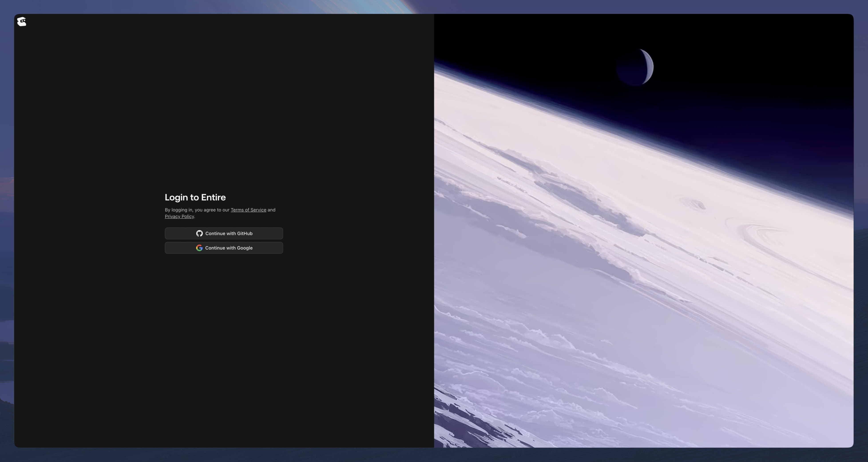Continue with GitHub login button
The image size is (868, 462).
coord(224,233)
